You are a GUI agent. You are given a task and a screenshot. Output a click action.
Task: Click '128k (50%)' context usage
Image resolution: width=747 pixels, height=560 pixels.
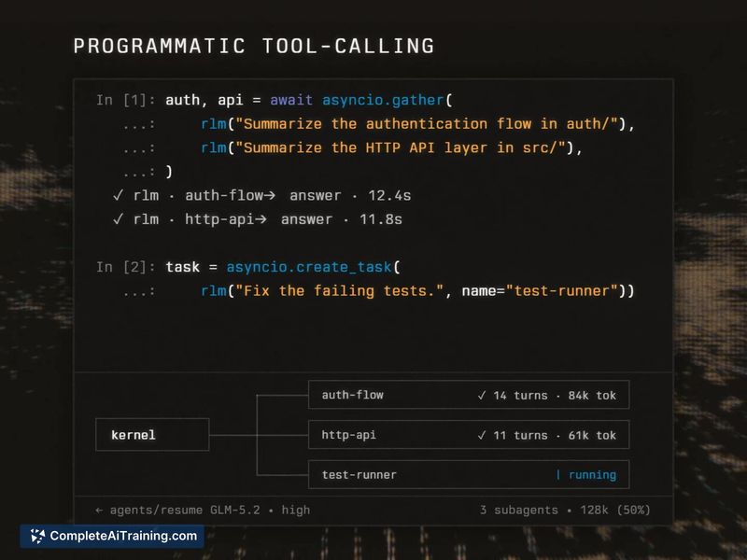click(615, 510)
